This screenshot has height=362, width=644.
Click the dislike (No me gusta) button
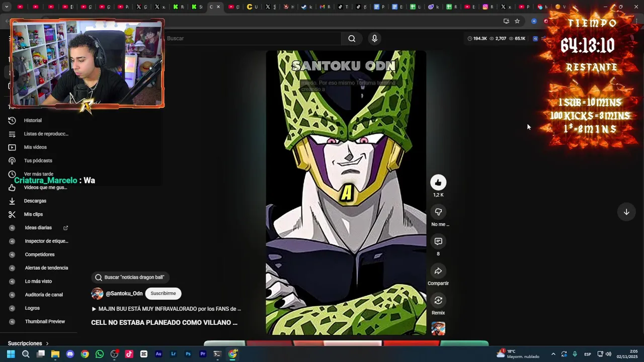(438, 212)
